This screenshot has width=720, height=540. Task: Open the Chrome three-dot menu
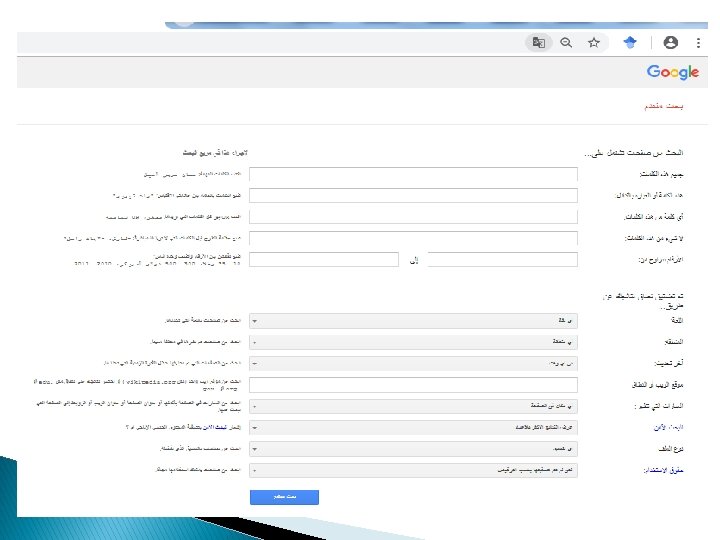[698, 43]
